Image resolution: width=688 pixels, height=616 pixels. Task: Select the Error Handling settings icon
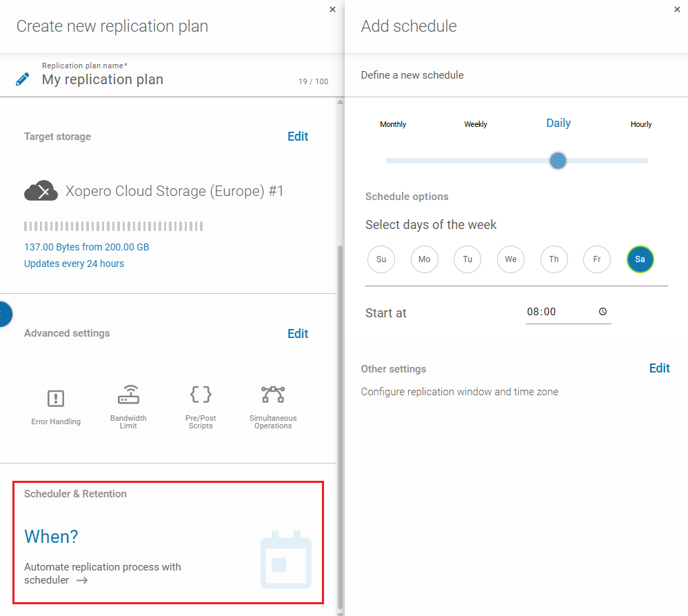point(56,402)
